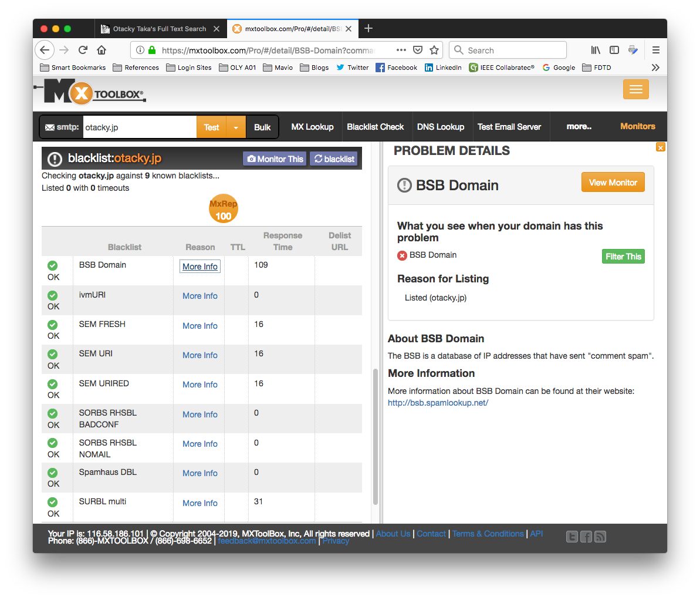Click the green Filter This button
The height and width of the screenshot is (600, 700).
point(623,257)
